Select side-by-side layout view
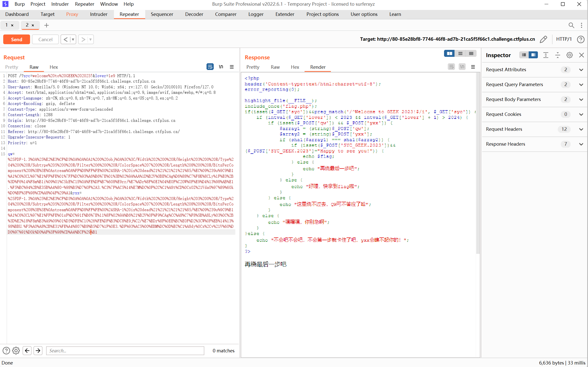The image size is (588, 367). [x=450, y=53]
